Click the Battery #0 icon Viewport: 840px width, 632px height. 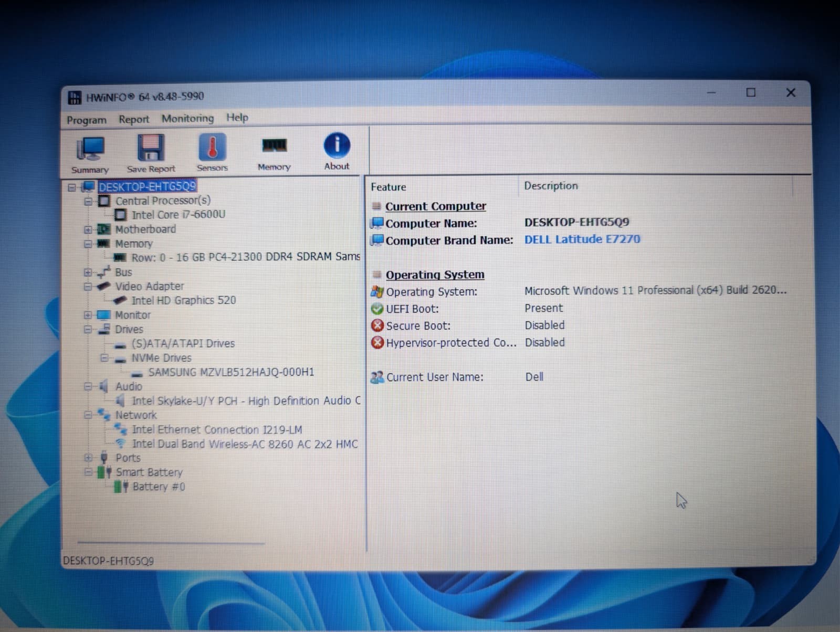pyautogui.click(x=121, y=487)
